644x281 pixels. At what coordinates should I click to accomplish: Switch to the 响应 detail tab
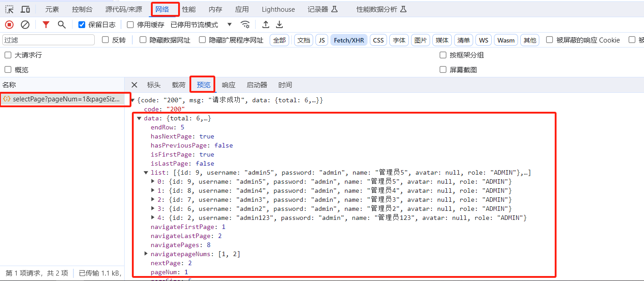point(228,85)
